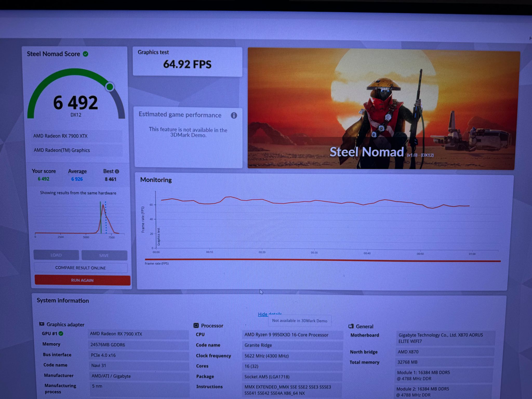532x399 pixels.
Task: Select the Granite Ridge code name value
Action: click(x=258, y=345)
